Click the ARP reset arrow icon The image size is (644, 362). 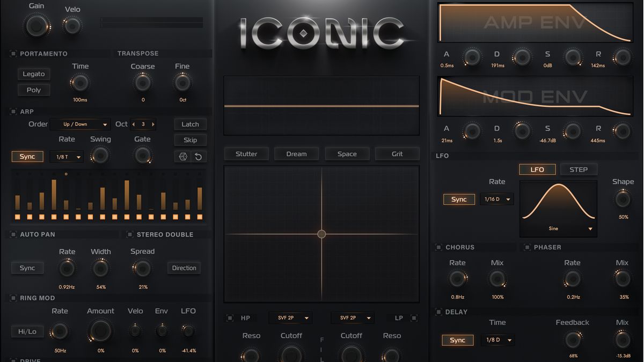point(199,156)
